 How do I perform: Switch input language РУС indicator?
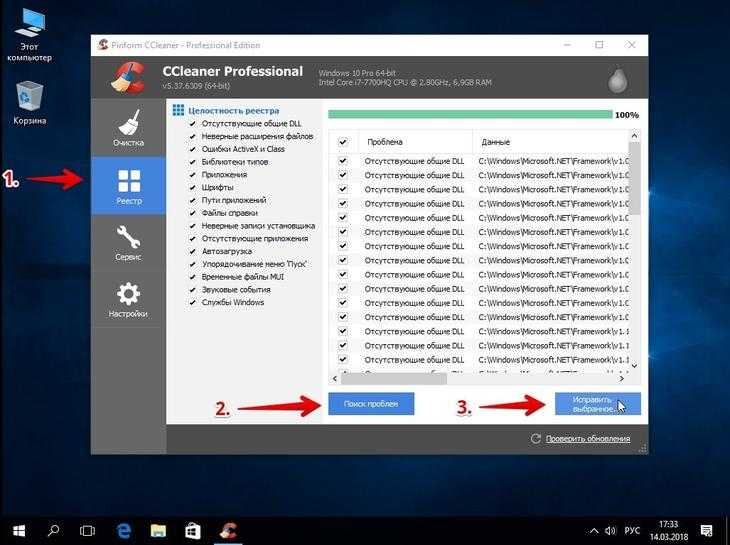(632, 531)
